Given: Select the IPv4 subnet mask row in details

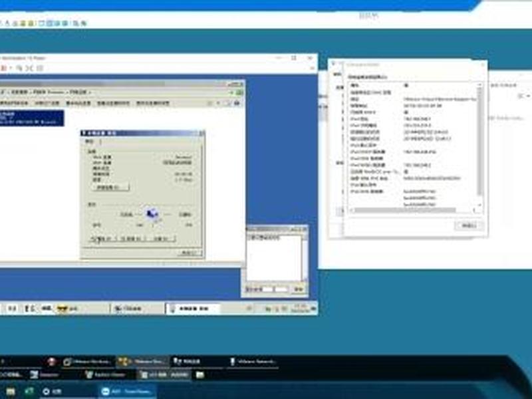Looking at the screenshot, I should 412,125.
